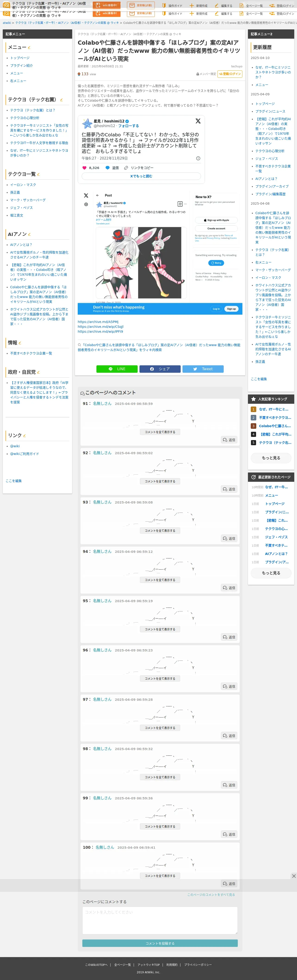Click the orange 登録/ログイン button near article
This screenshot has width=297, height=980.
pos(230,74)
